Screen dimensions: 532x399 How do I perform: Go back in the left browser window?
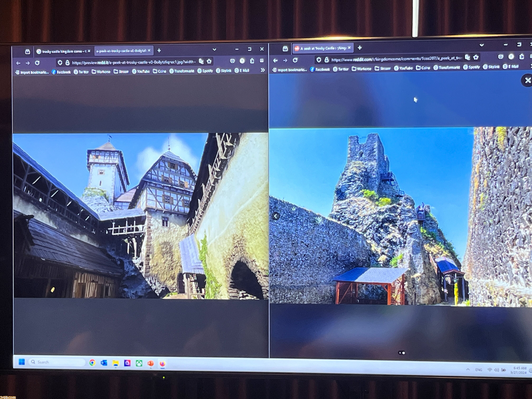pyautogui.click(x=18, y=63)
